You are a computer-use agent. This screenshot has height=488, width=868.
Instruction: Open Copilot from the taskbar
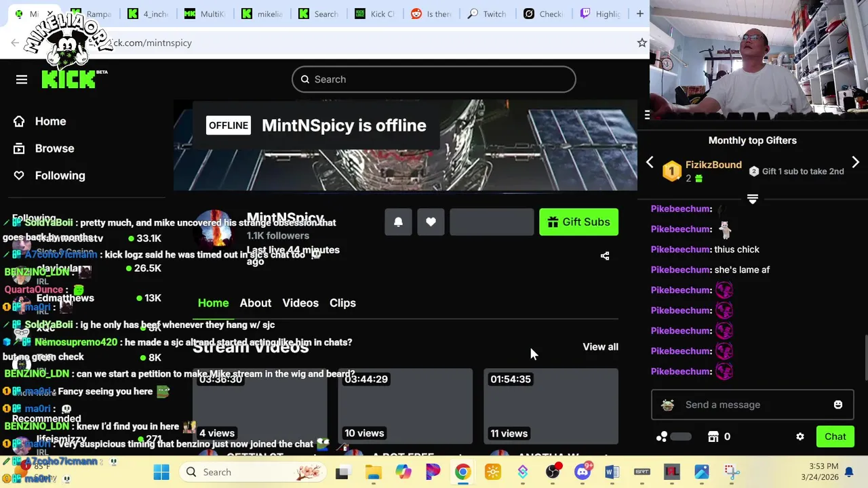(x=403, y=472)
